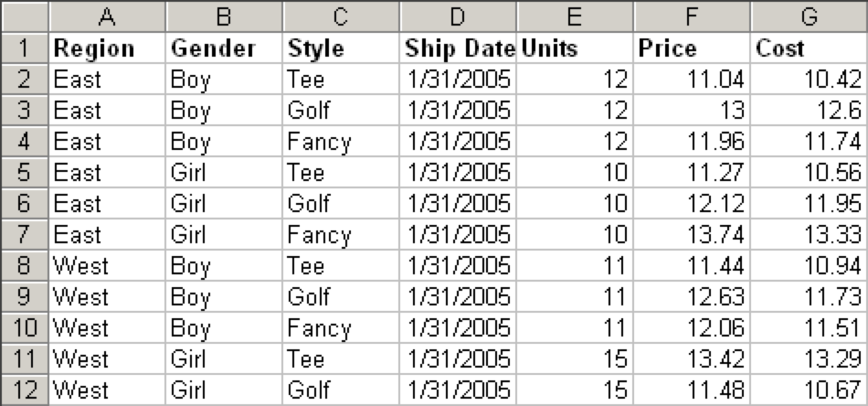The width and height of the screenshot is (868, 406).
Task: Select the Region header cell
Action: pyautogui.click(x=107, y=48)
